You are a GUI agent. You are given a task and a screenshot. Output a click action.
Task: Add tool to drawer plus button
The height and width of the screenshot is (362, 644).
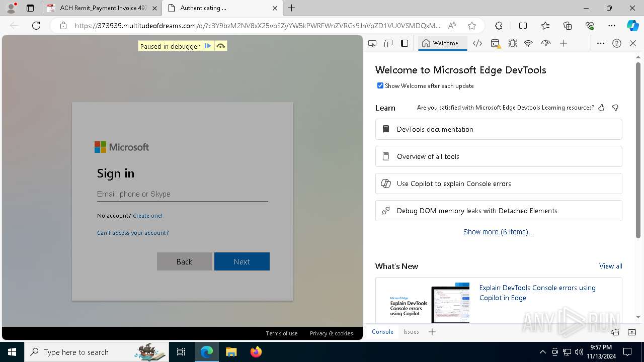tap(432, 332)
